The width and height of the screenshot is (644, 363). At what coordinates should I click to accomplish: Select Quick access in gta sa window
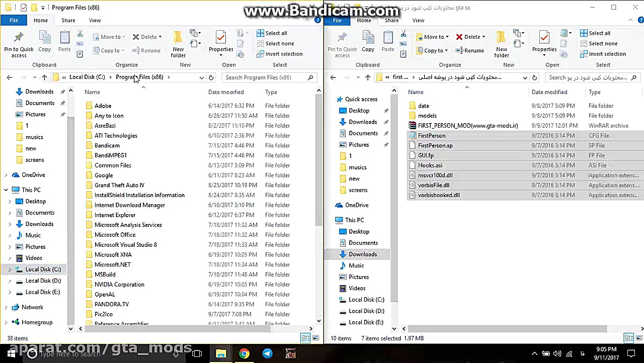[x=361, y=100]
